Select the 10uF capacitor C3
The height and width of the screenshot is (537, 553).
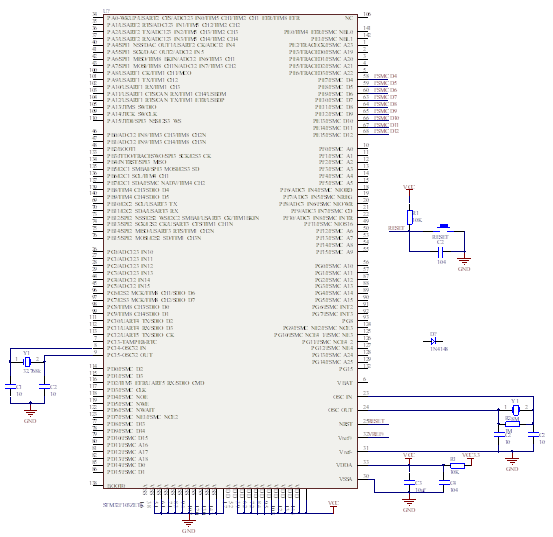click(x=409, y=482)
